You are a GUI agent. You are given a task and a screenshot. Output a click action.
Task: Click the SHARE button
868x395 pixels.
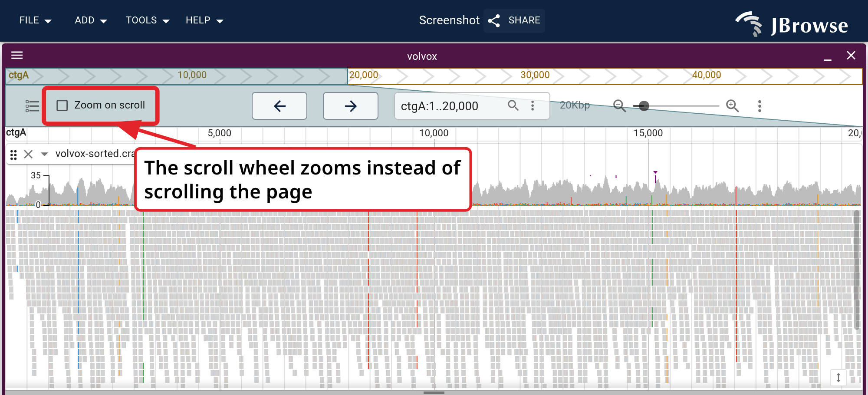point(514,20)
